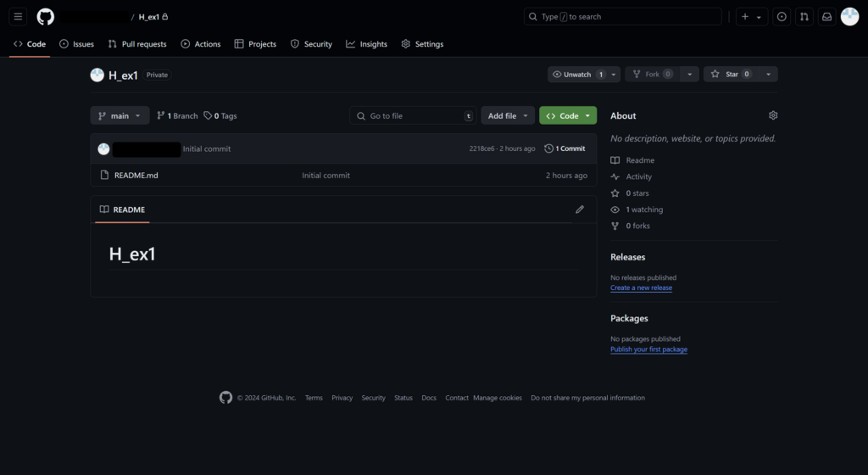Expand the Fork dropdown arrow
Screen dimensions: 868x475
[689, 74]
